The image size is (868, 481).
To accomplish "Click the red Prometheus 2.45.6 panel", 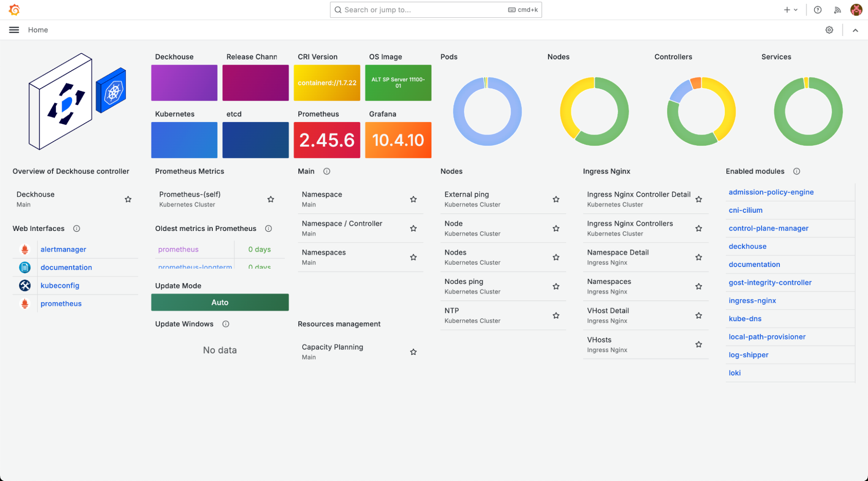I will coord(327,140).
